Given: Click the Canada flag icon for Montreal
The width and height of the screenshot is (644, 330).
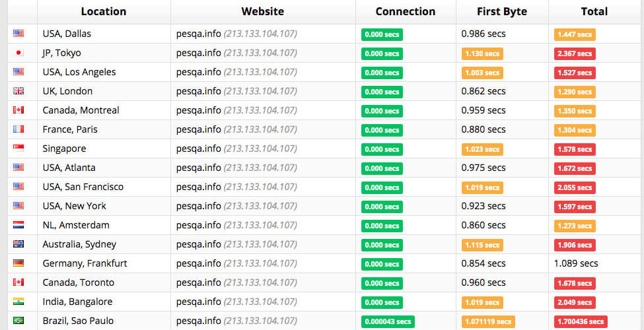Looking at the screenshot, I should [x=18, y=110].
